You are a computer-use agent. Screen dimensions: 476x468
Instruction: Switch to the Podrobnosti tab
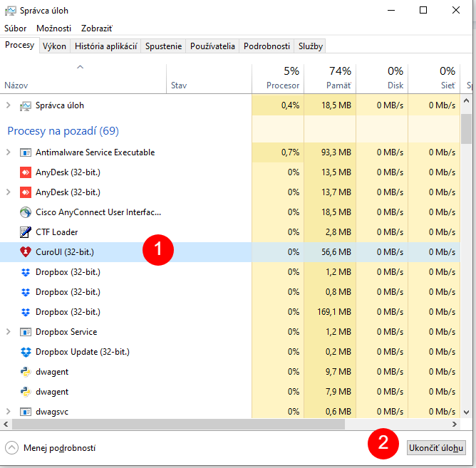pyautogui.click(x=267, y=46)
